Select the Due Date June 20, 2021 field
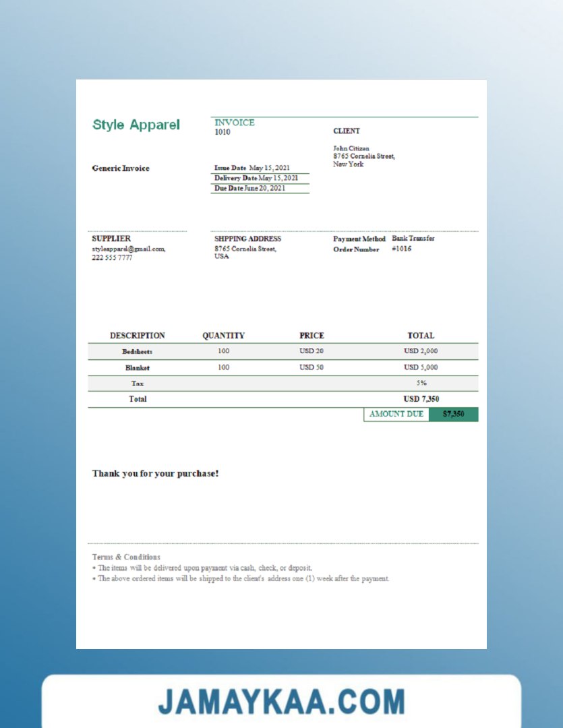 [x=250, y=188]
